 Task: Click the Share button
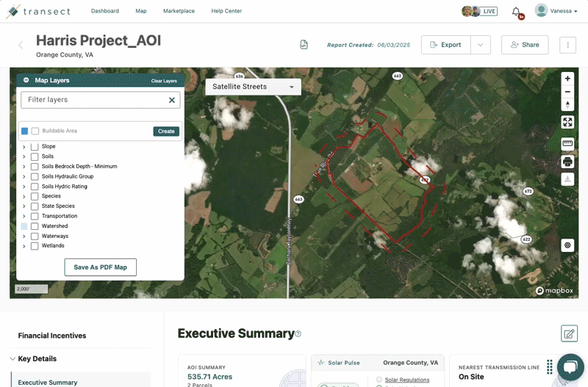click(x=525, y=45)
